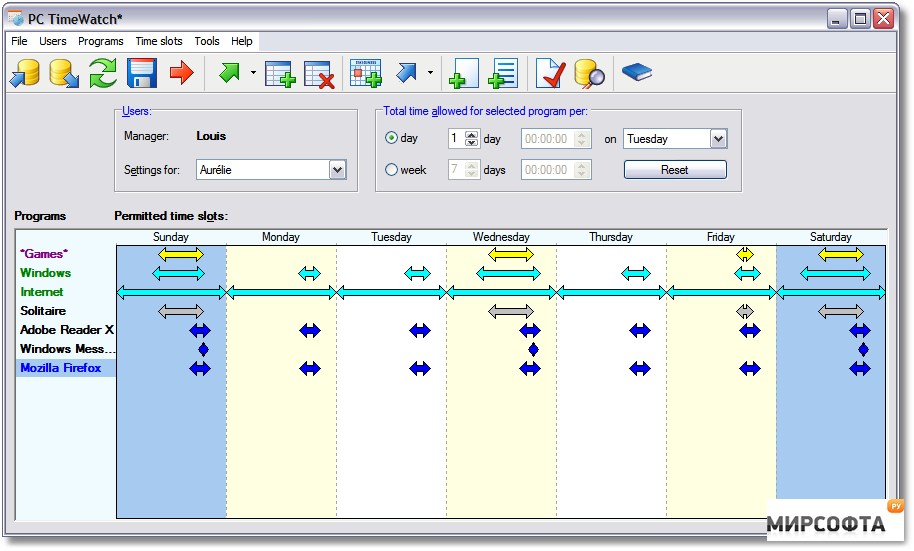The width and height of the screenshot is (914, 551).
Task: Click the database magnifier search icon
Action: 589,74
